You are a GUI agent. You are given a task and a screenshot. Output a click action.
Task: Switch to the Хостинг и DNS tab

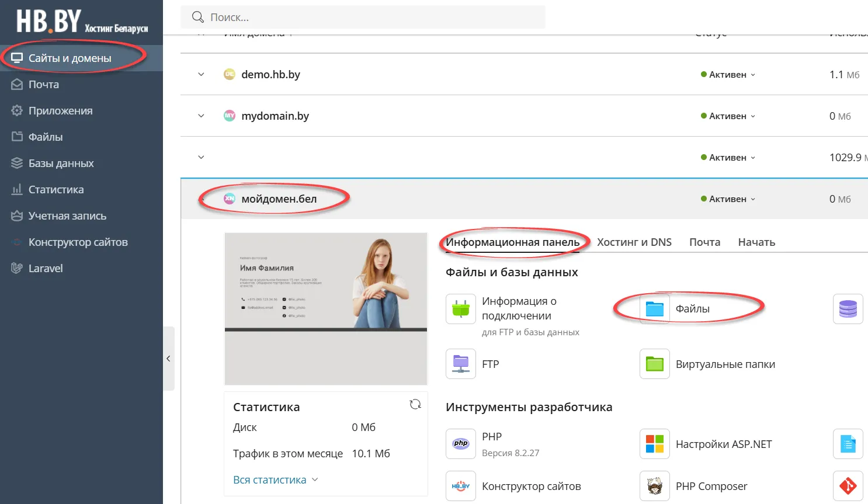634,242
